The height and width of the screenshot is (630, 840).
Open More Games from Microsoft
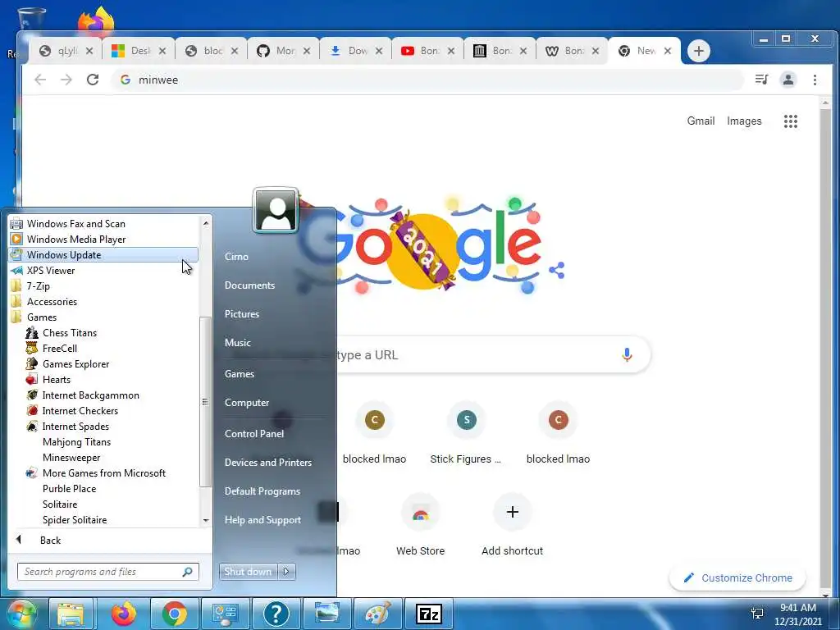pos(104,473)
